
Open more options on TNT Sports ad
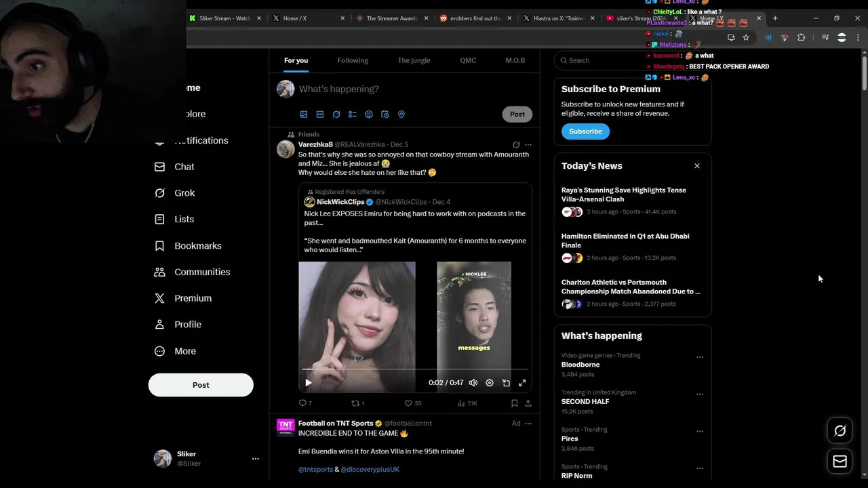click(528, 424)
